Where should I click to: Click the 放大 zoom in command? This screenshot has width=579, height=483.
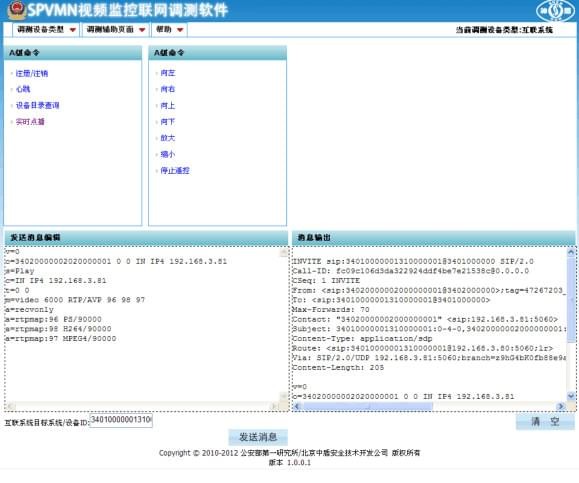pos(168,138)
